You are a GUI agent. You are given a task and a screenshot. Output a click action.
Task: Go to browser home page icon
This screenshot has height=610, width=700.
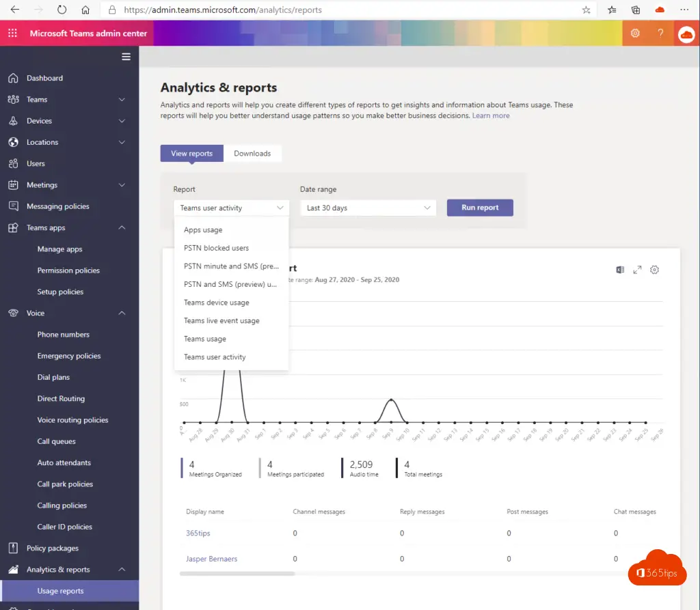(85, 10)
